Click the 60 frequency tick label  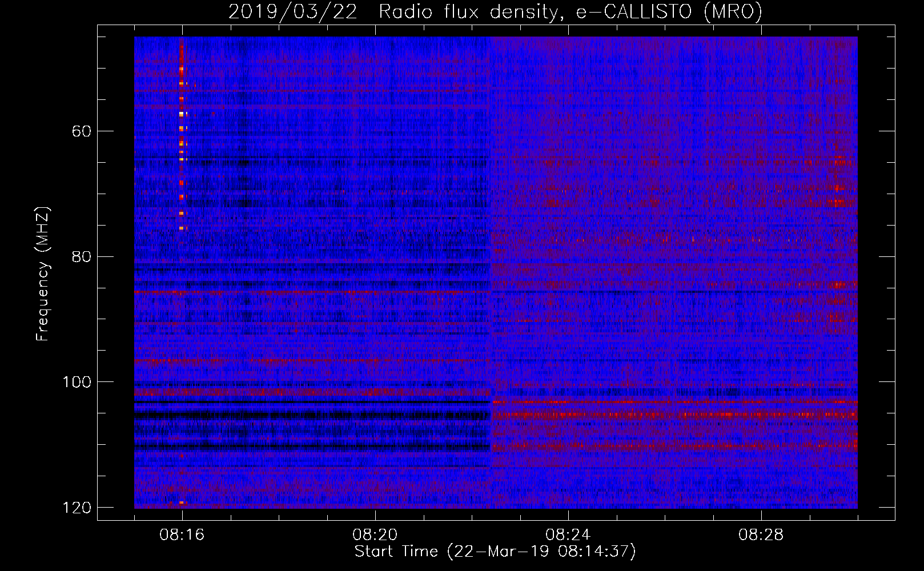click(81, 131)
